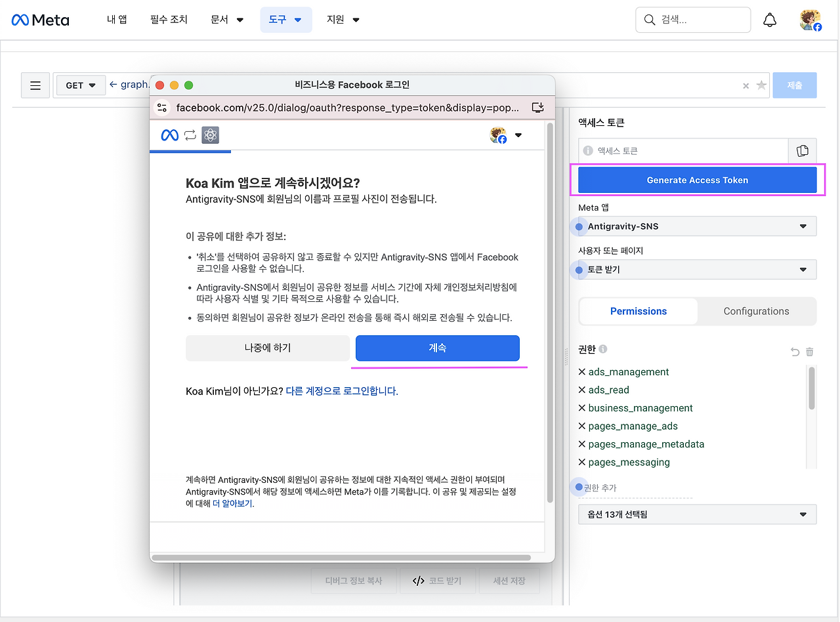Screen dimensions: 840x622
Task: Follow the 다른 계정으로 로그인합니다 link
Action: coord(342,391)
